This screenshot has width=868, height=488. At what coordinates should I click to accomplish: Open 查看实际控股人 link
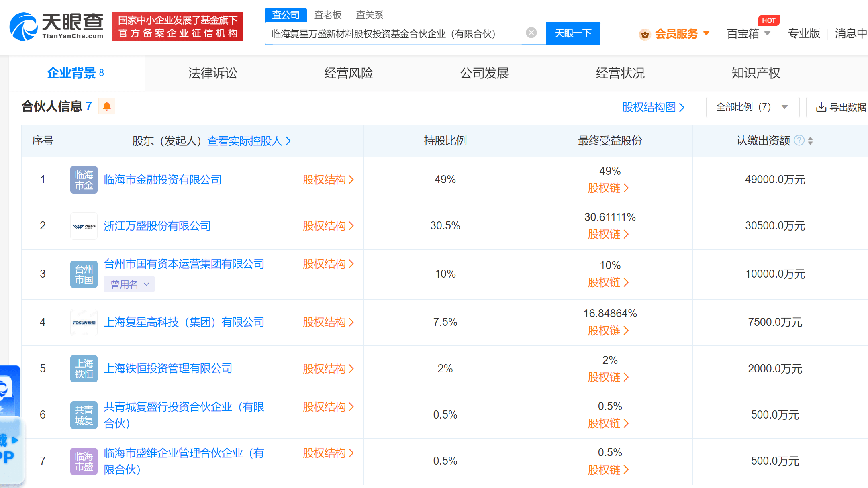pos(249,141)
